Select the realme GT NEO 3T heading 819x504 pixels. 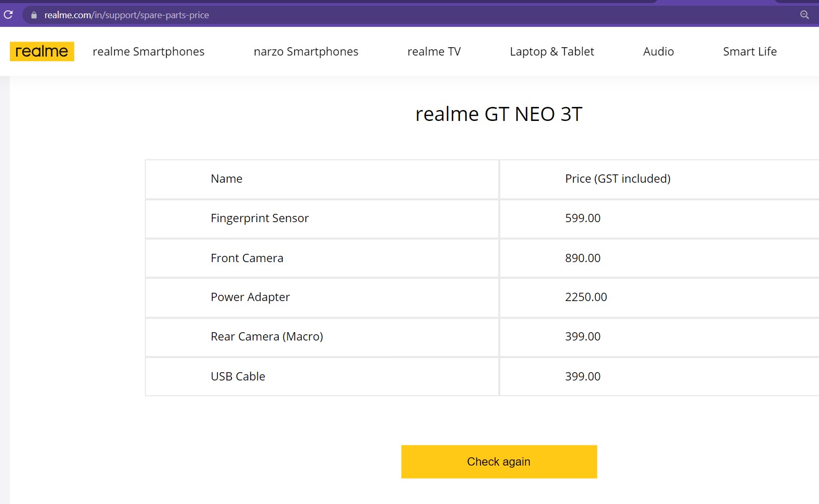tap(499, 114)
